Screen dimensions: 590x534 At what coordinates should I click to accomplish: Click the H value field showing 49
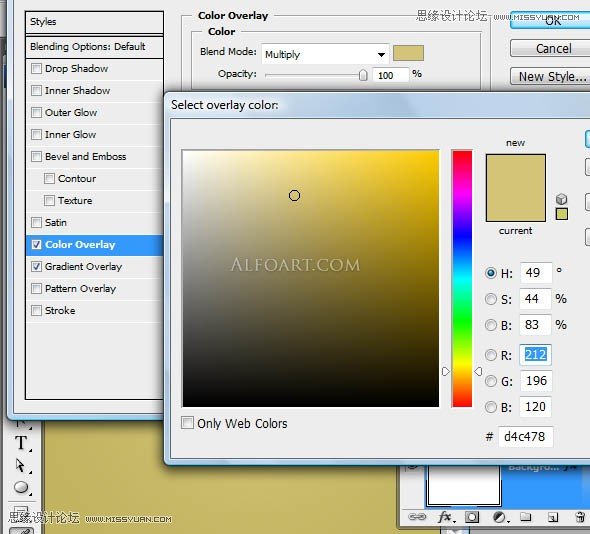[536, 272]
